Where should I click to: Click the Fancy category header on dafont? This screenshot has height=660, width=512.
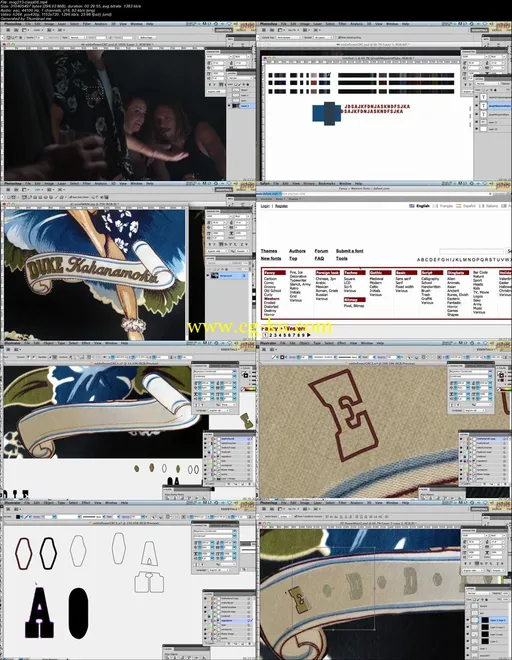[x=275, y=273]
